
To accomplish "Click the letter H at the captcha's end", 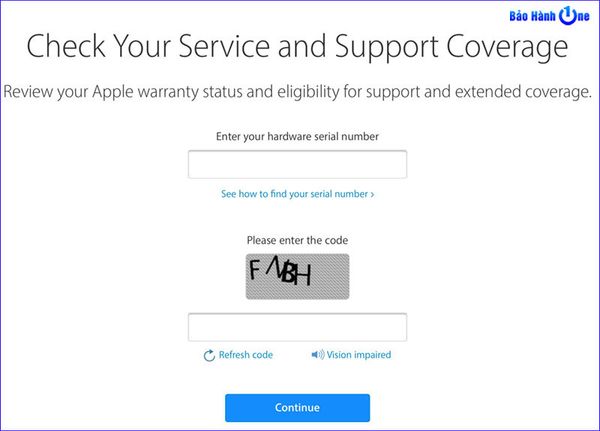I will [x=302, y=276].
